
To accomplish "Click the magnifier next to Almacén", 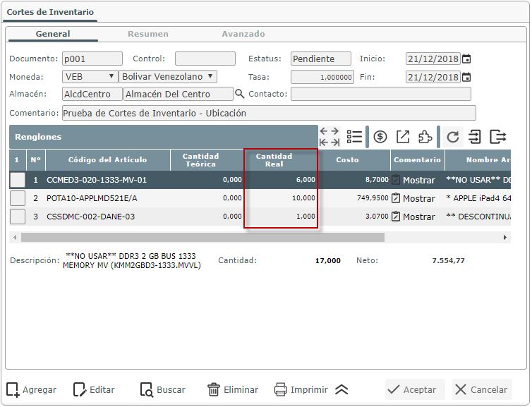I will [x=240, y=94].
